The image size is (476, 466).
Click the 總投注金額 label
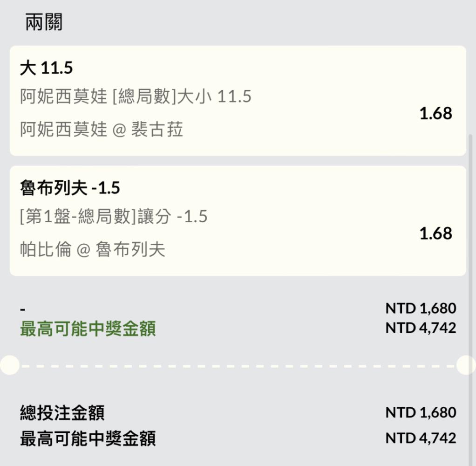tap(62, 413)
